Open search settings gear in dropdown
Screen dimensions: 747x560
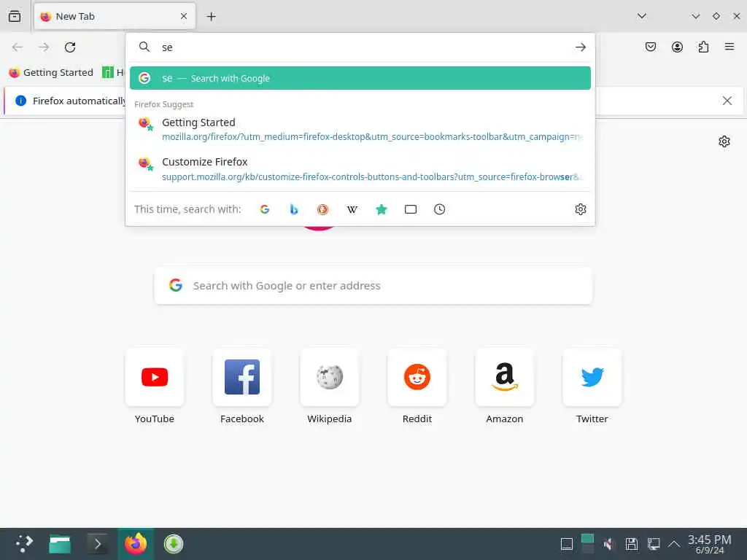point(580,209)
